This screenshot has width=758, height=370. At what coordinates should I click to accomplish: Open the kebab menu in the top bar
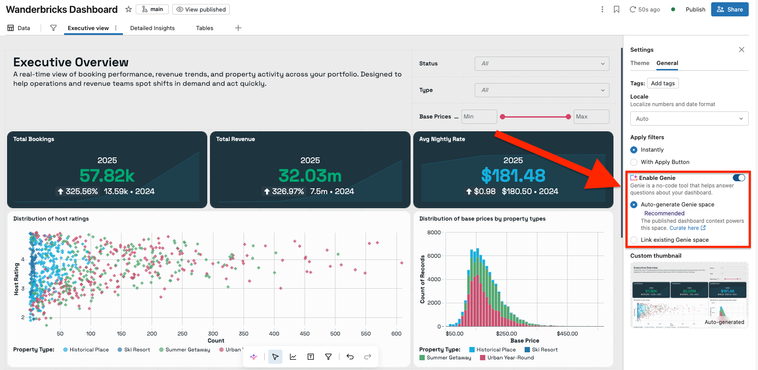(x=602, y=9)
